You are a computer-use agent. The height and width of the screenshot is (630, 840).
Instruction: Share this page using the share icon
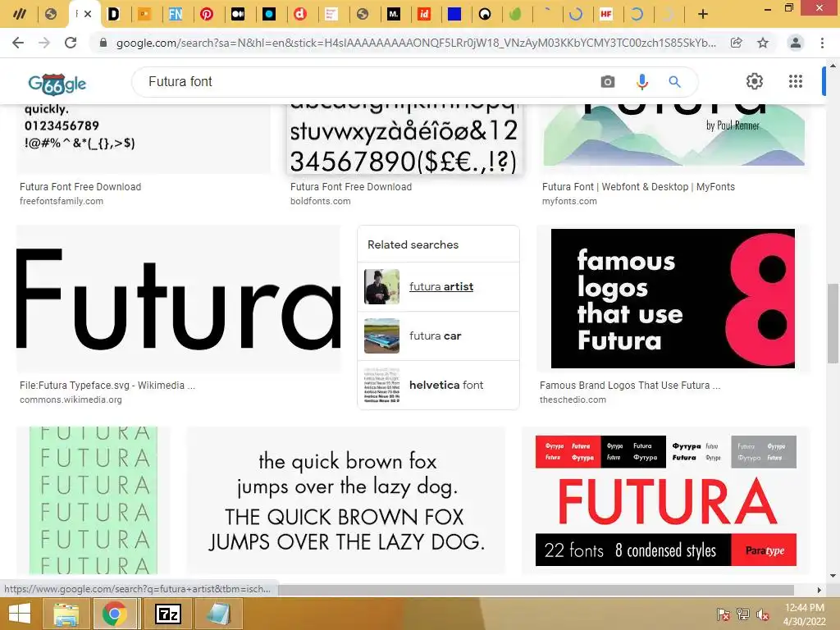tap(737, 43)
